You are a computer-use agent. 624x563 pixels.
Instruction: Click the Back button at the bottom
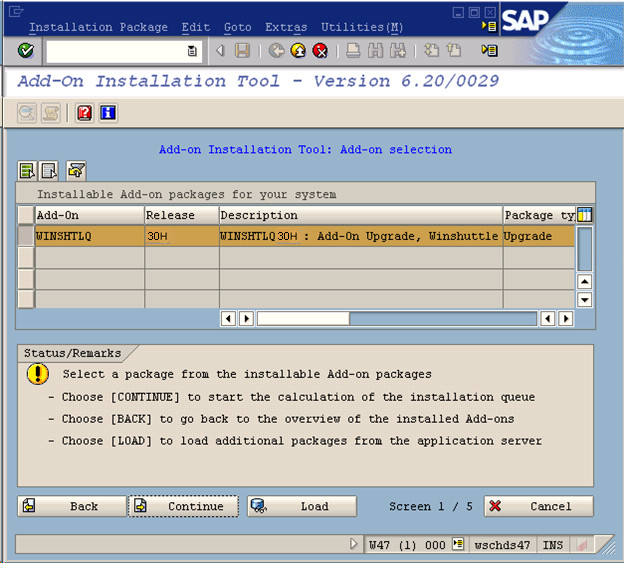click(72, 506)
